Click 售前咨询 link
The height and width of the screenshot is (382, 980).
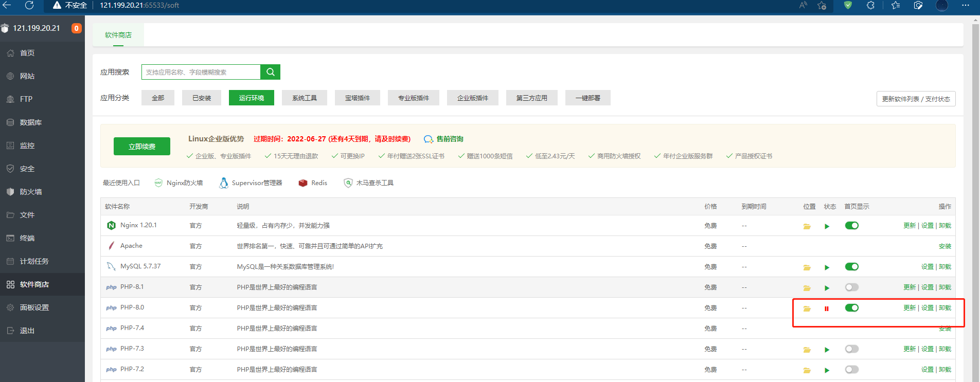(443, 139)
